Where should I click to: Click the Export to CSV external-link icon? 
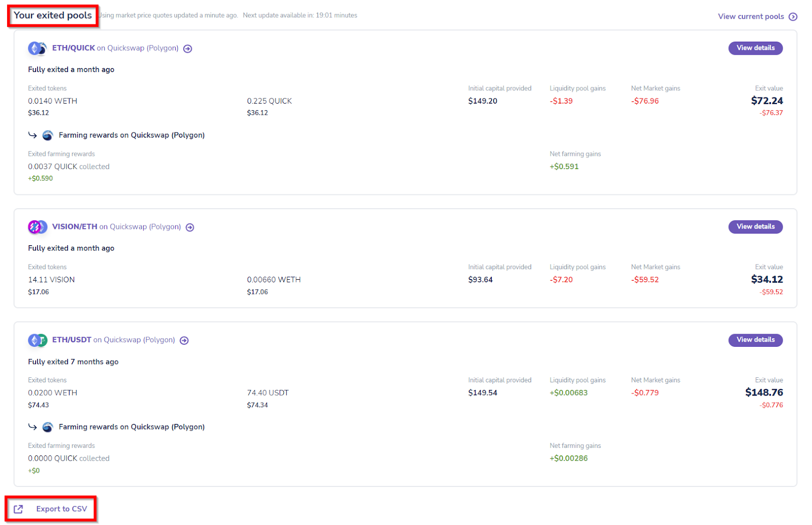coord(18,509)
